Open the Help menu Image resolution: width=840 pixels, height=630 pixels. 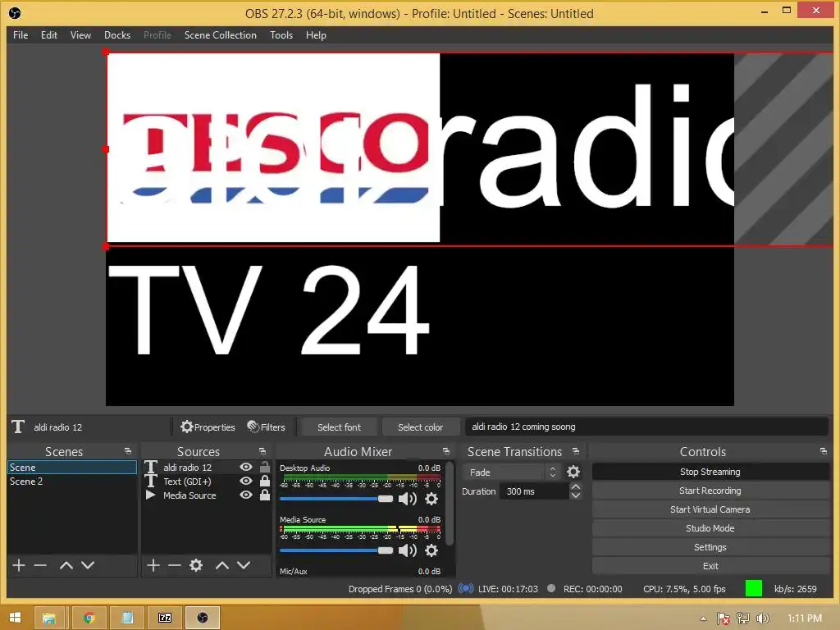316,34
